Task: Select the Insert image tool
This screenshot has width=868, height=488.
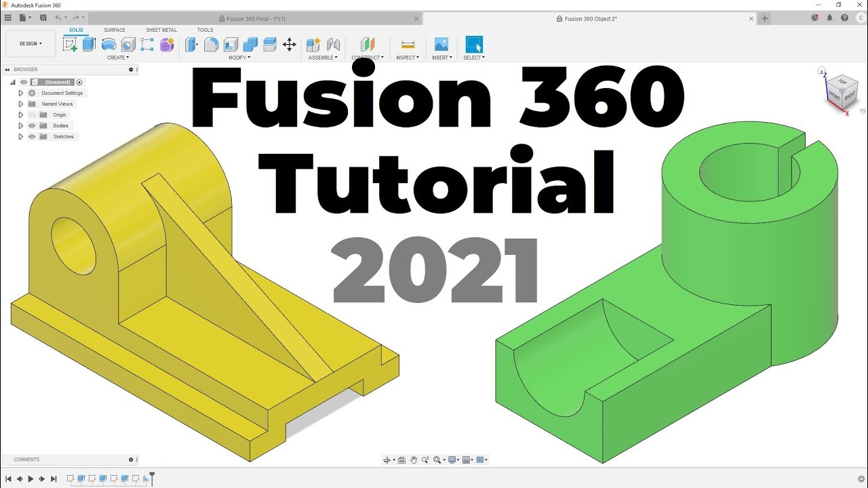Action: [x=441, y=45]
